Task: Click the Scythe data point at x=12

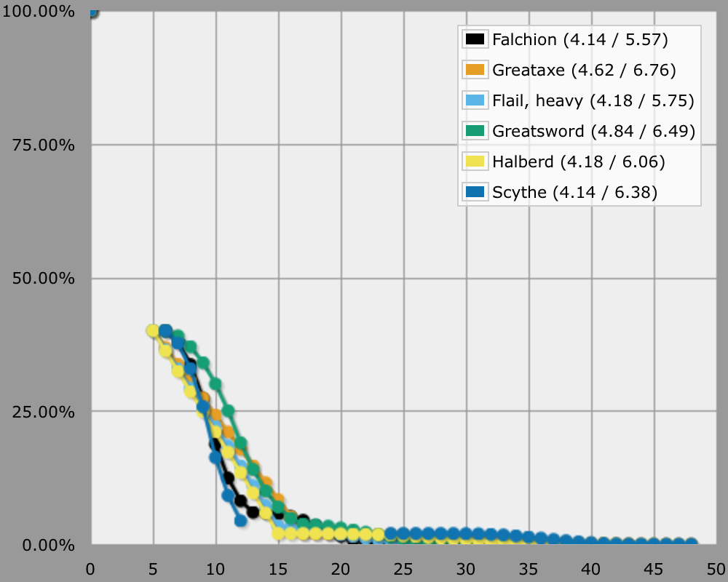Action: click(241, 520)
